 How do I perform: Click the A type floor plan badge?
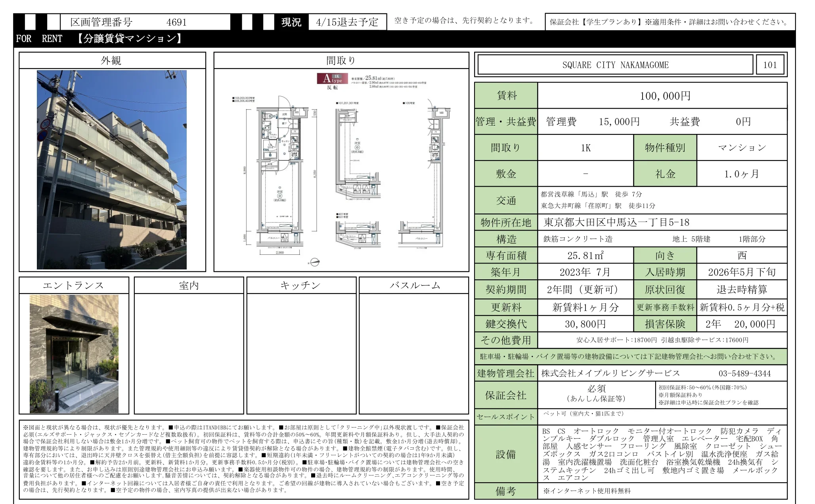(x=332, y=79)
